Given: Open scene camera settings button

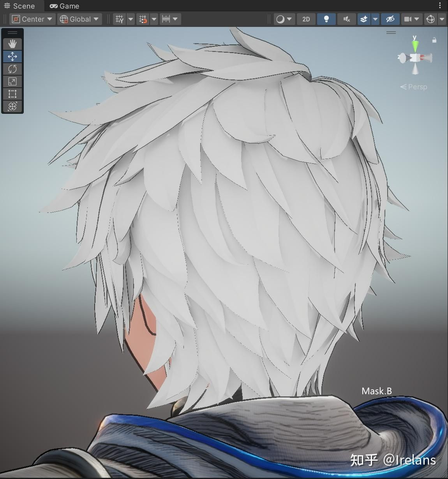Looking at the screenshot, I should [x=411, y=19].
